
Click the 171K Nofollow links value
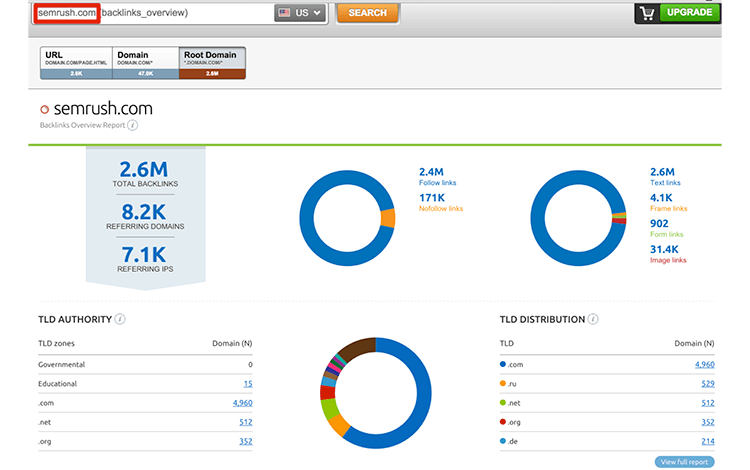[432, 197]
